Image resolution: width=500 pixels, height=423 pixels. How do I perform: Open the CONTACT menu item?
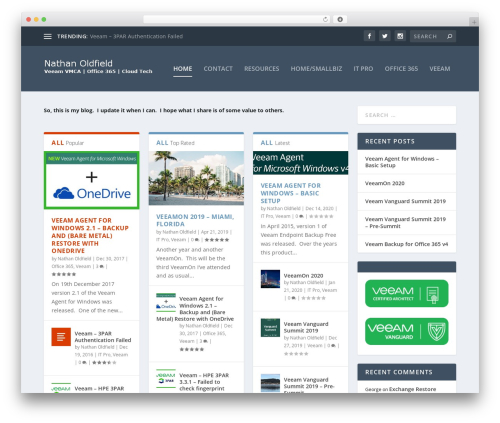[x=218, y=69]
